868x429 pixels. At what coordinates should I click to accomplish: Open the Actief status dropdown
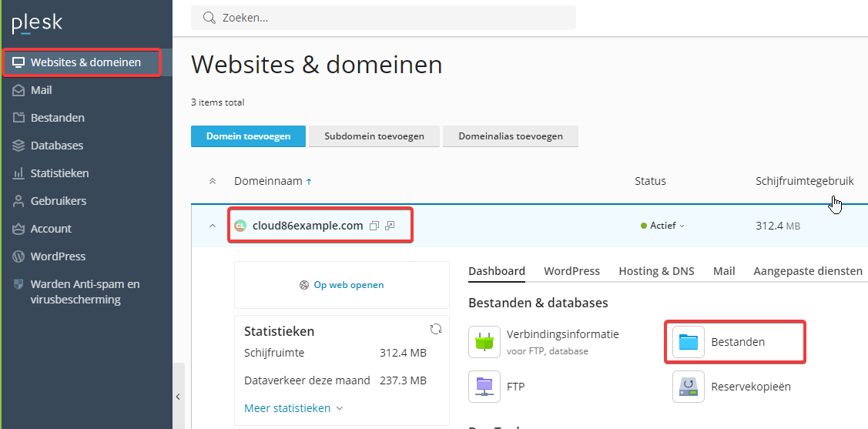[662, 226]
